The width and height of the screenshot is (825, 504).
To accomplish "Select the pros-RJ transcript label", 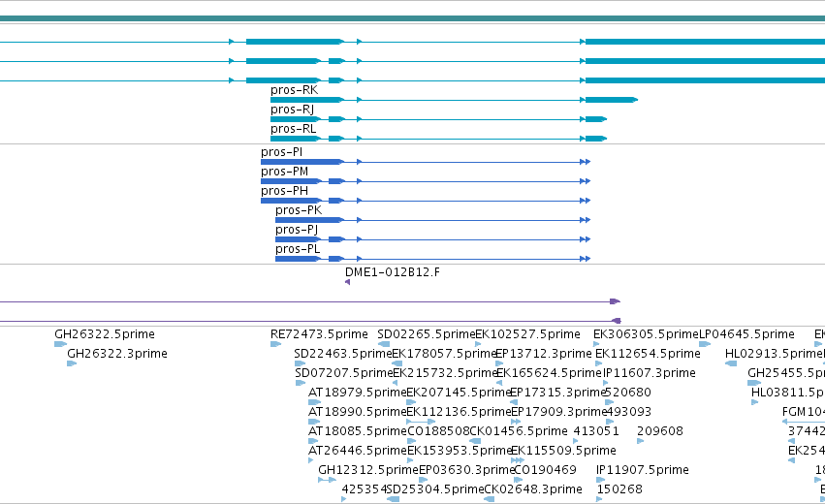I will 292,110.
